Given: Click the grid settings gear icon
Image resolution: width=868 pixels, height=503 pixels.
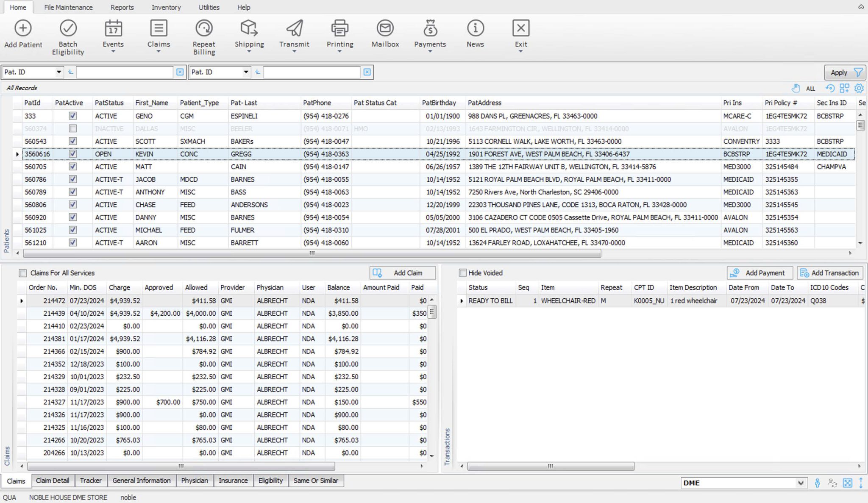Looking at the screenshot, I should pos(859,88).
